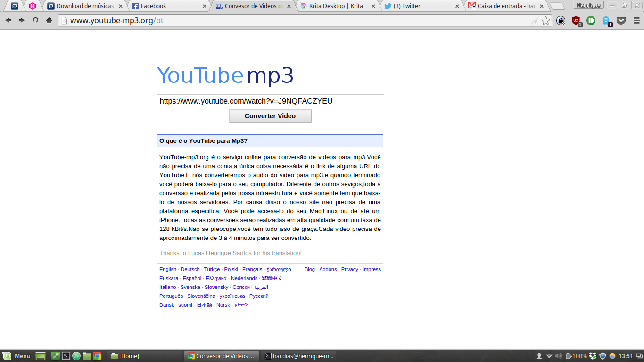Switch language to Русский
Screen dimensions: 644x362
point(259,296)
